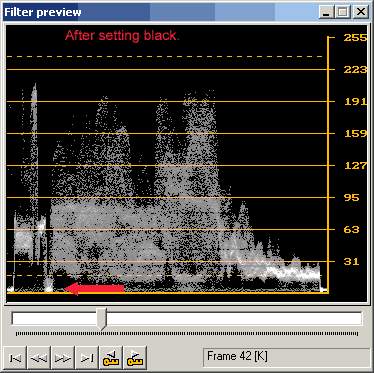
Task: Click the 255 level label
Action: 355,38
